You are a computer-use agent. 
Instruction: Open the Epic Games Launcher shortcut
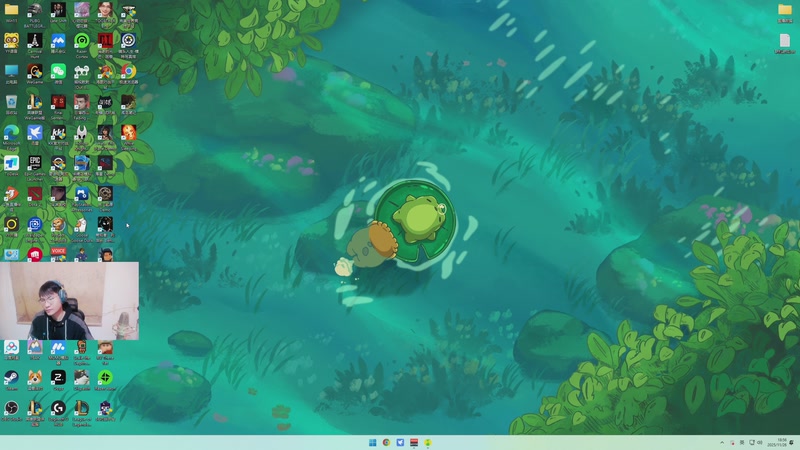pos(35,164)
